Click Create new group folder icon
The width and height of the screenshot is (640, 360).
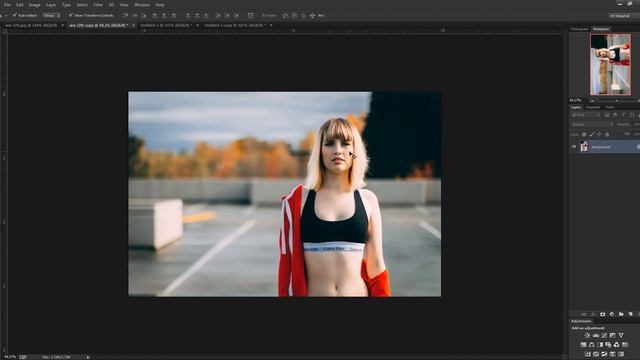621,314
